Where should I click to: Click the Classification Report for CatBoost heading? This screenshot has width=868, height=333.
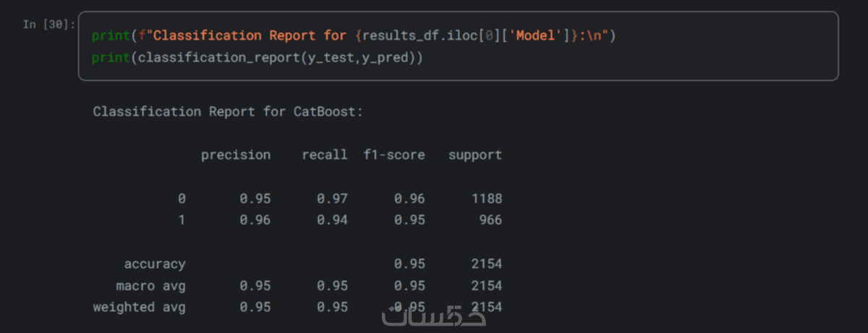pyautogui.click(x=228, y=112)
